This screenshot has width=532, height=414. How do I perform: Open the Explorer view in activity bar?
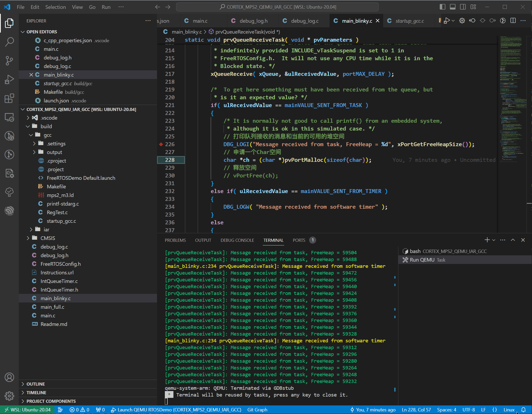(9, 23)
